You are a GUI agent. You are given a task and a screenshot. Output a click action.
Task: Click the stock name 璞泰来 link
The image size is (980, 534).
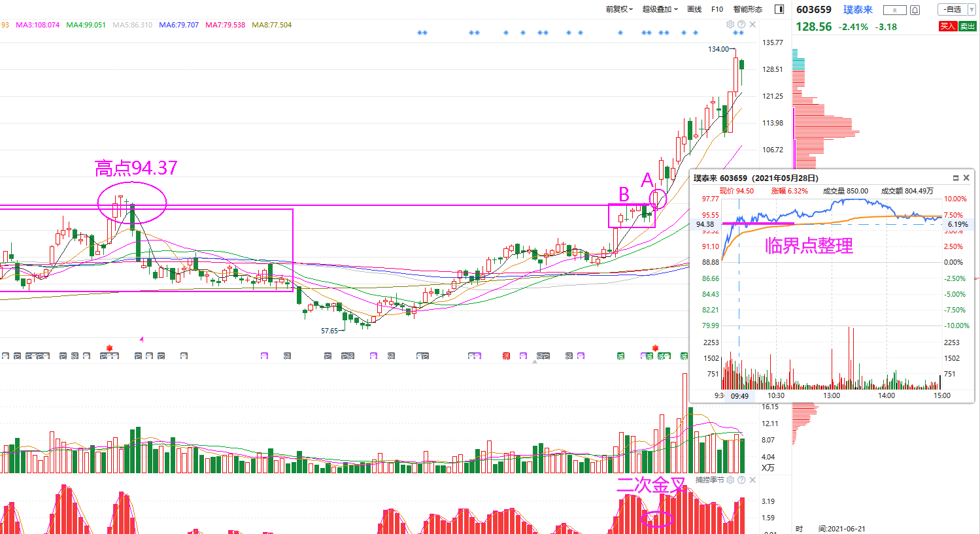(858, 10)
